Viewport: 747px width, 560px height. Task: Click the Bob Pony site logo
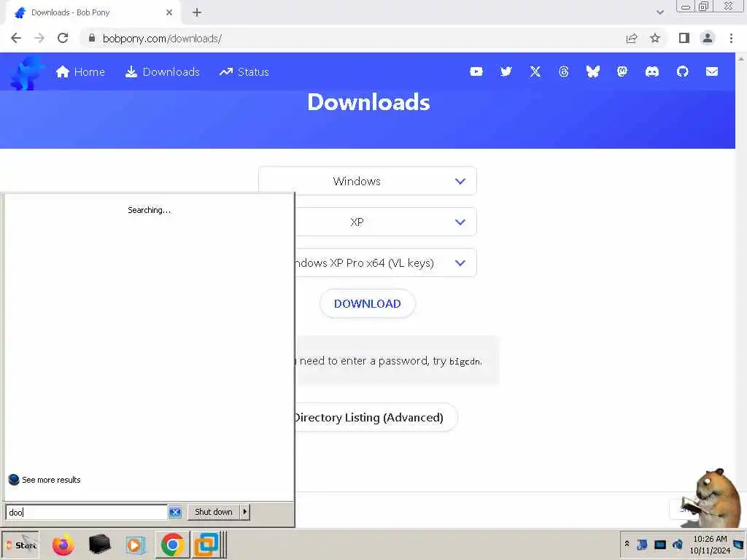[x=27, y=72]
